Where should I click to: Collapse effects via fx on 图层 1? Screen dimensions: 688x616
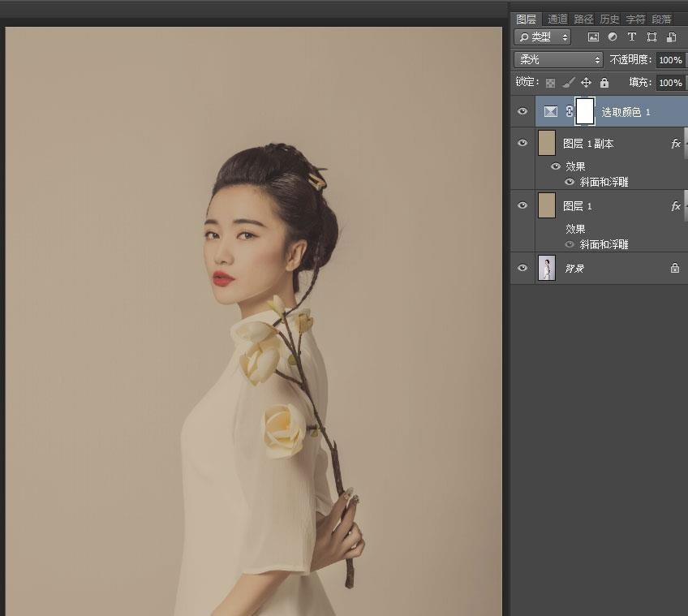click(675, 206)
